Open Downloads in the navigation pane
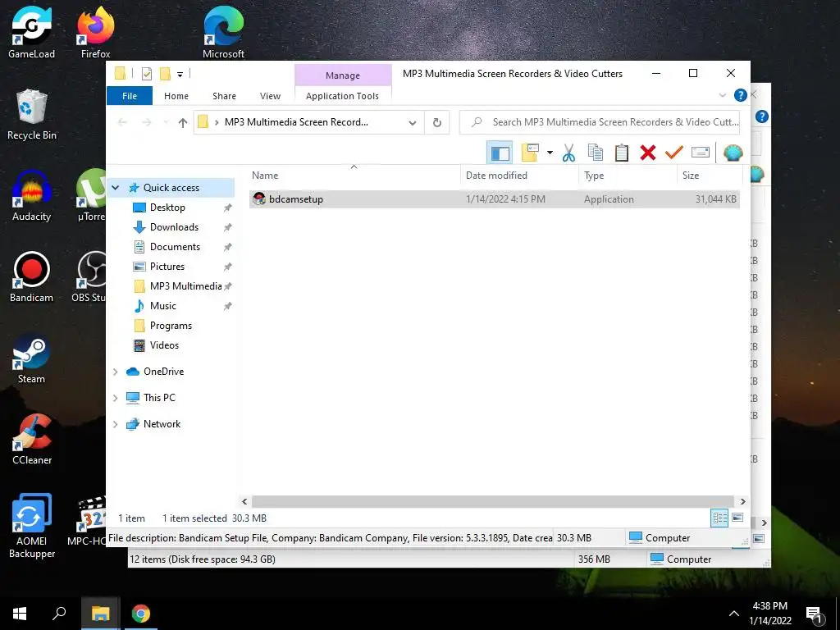 coord(174,227)
